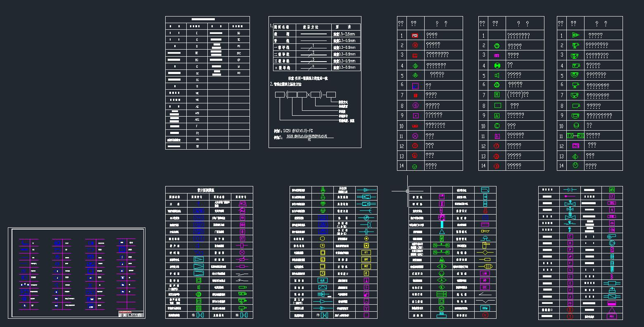Click the magenta DTE box symbol
The image size is (644, 327).
pos(485,287)
